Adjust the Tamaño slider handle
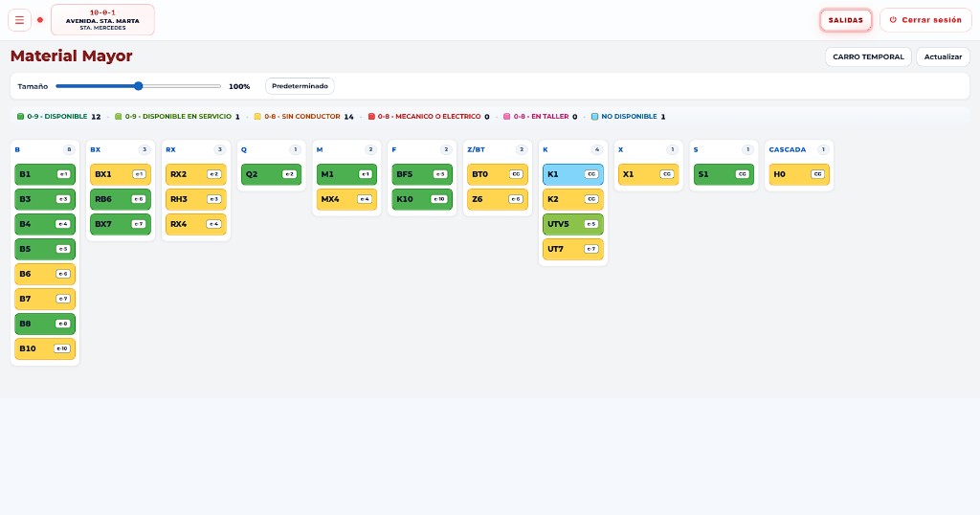 (x=139, y=86)
